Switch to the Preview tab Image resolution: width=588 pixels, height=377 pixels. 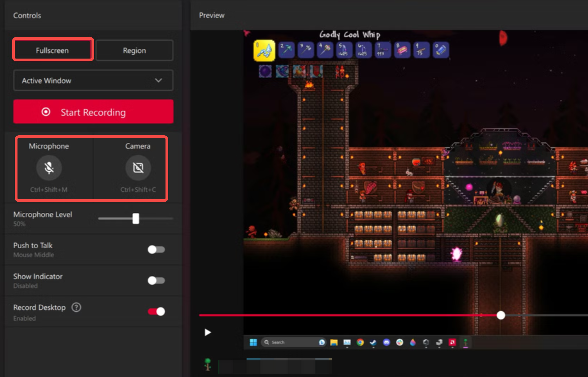[211, 15]
